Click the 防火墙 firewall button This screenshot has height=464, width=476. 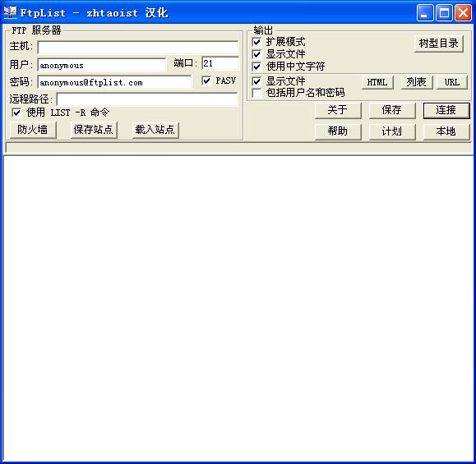[x=33, y=130]
